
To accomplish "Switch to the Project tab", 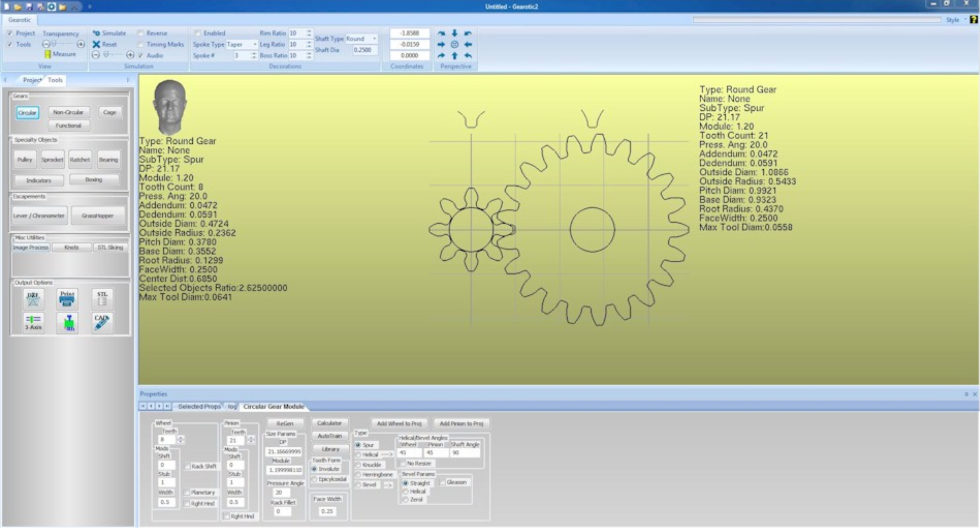I will [31, 80].
